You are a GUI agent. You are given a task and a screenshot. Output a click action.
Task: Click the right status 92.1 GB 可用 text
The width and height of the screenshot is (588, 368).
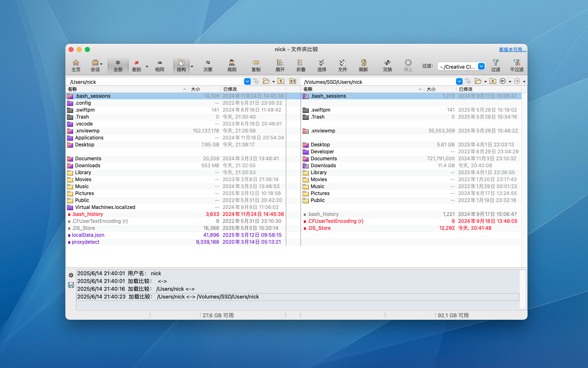click(x=453, y=316)
